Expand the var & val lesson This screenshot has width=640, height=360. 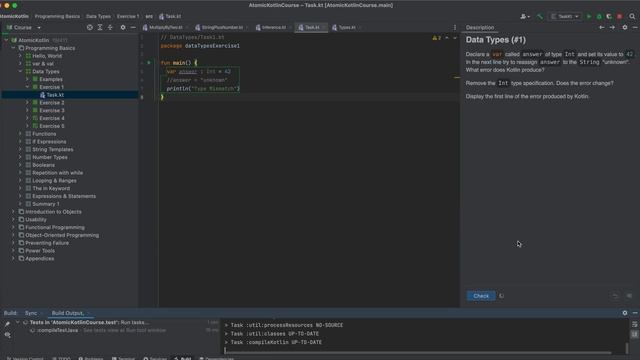[x=20, y=63]
